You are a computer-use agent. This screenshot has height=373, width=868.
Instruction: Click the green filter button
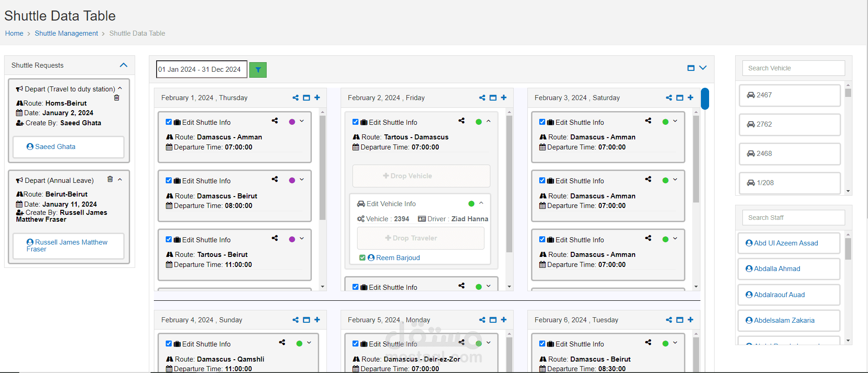pos(258,69)
